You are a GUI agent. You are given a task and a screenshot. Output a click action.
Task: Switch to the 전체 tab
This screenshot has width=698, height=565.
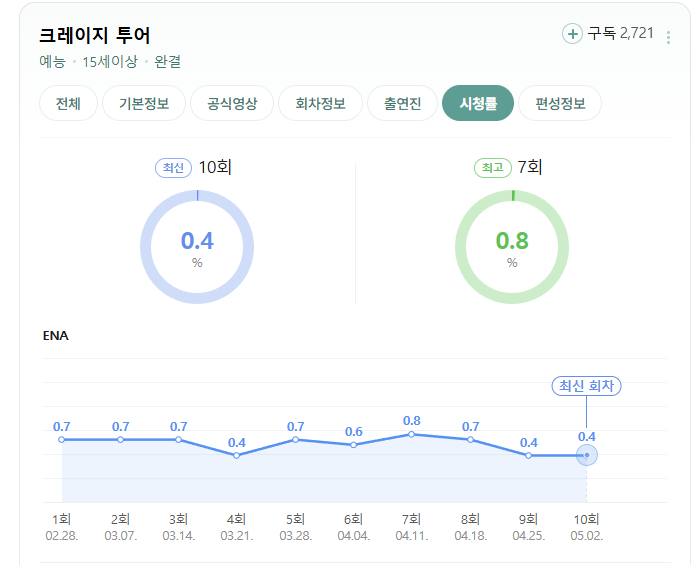[x=68, y=103]
